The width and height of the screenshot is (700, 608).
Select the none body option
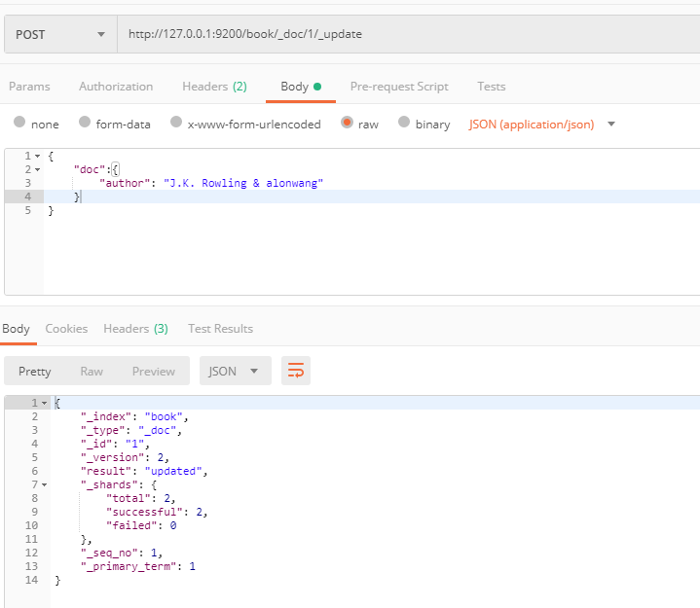(x=19, y=122)
